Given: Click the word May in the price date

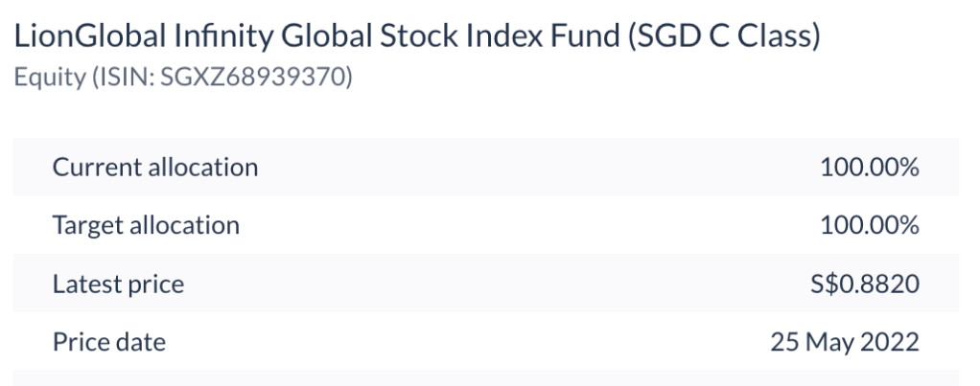Looking at the screenshot, I should coord(830,341).
